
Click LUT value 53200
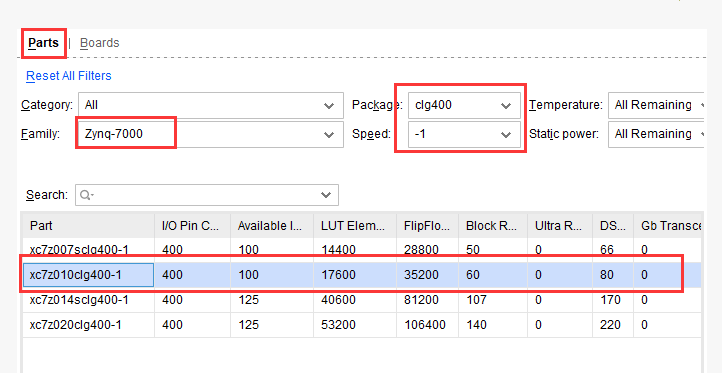[338, 325]
